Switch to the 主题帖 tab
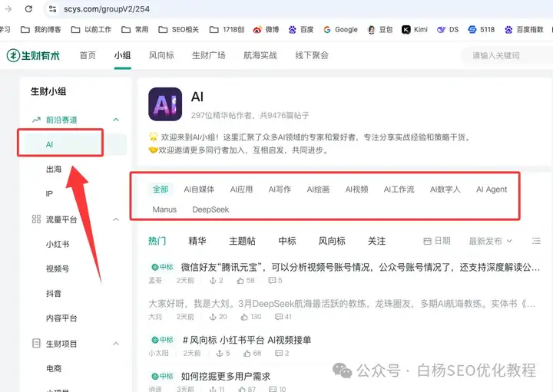 242,241
